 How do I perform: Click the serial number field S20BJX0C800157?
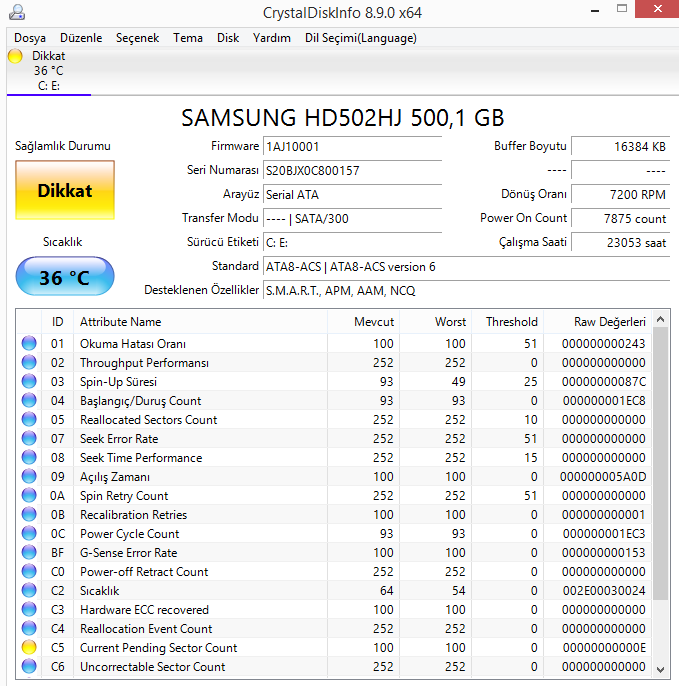[x=351, y=171]
